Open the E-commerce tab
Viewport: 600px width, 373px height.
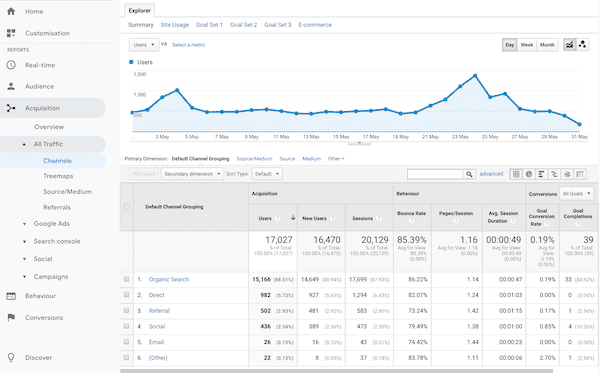point(315,25)
